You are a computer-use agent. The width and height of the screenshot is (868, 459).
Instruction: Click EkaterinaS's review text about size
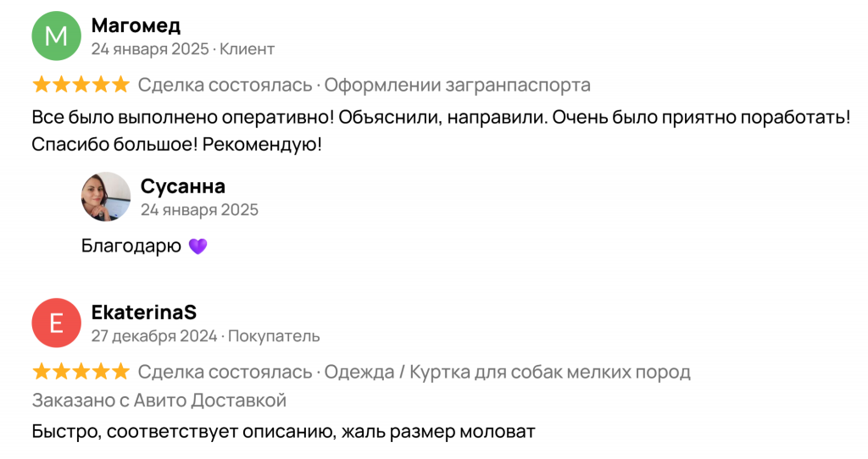coord(283,432)
